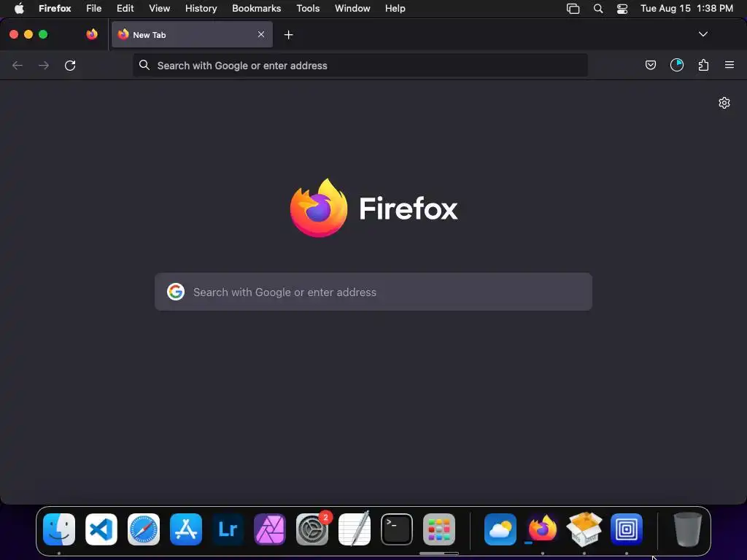Open the Tools menu
This screenshot has height=560, width=747.
click(309, 9)
